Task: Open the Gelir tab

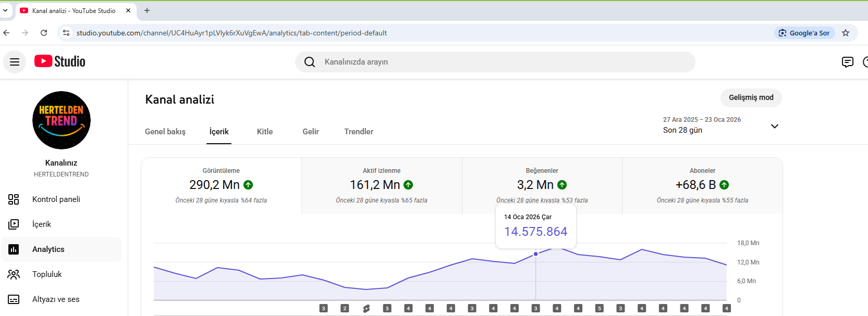Action: pyautogui.click(x=311, y=132)
